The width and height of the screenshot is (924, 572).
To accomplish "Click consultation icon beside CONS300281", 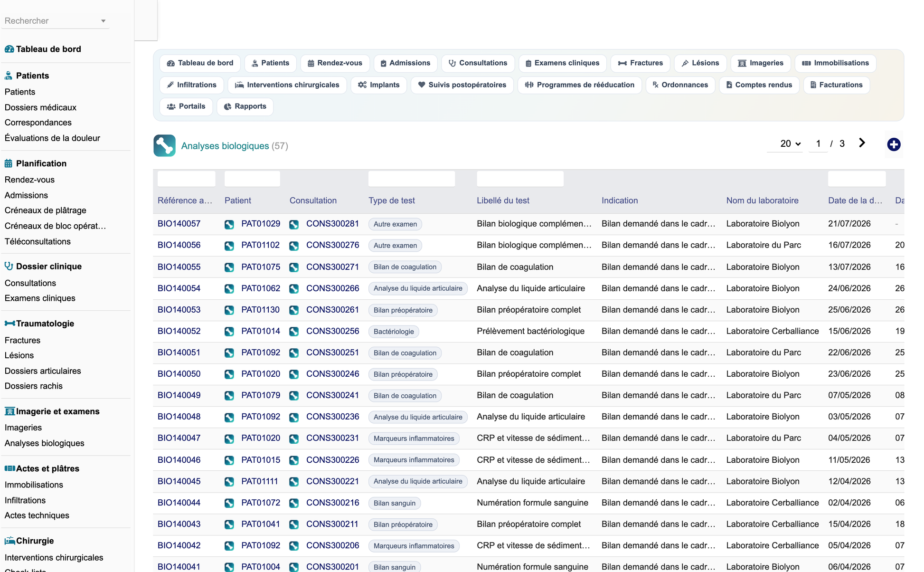I will [294, 224].
